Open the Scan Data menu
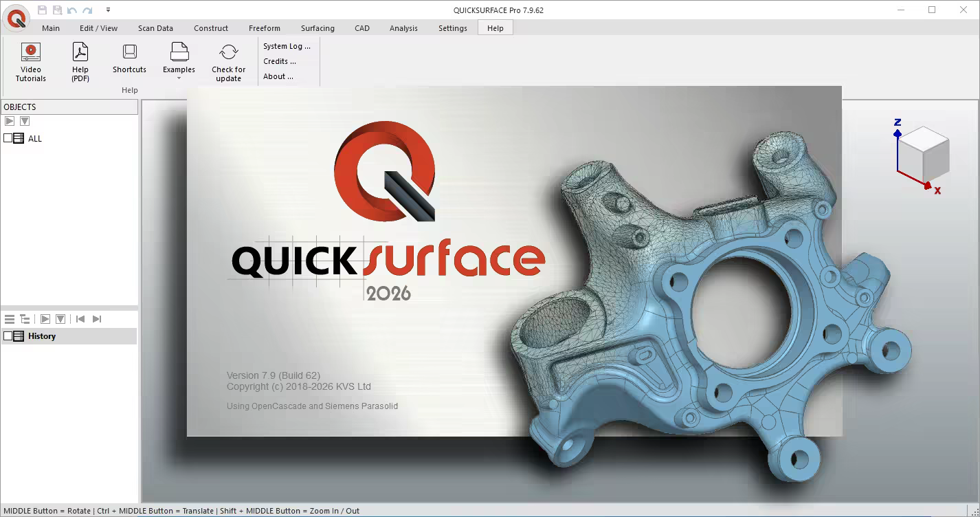 coord(155,28)
